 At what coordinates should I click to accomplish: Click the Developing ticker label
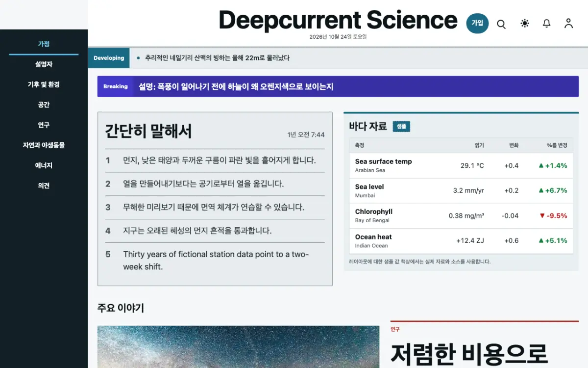point(109,58)
